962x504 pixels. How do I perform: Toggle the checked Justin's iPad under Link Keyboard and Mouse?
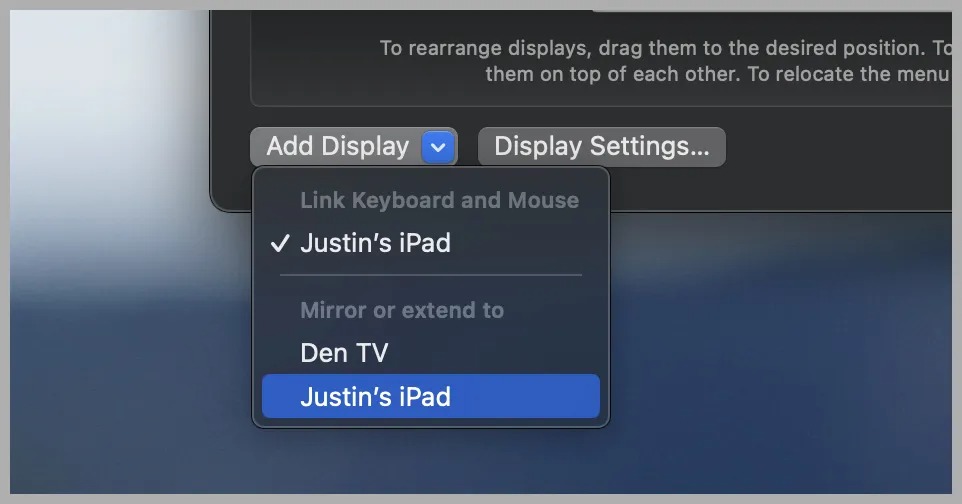(431, 243)
